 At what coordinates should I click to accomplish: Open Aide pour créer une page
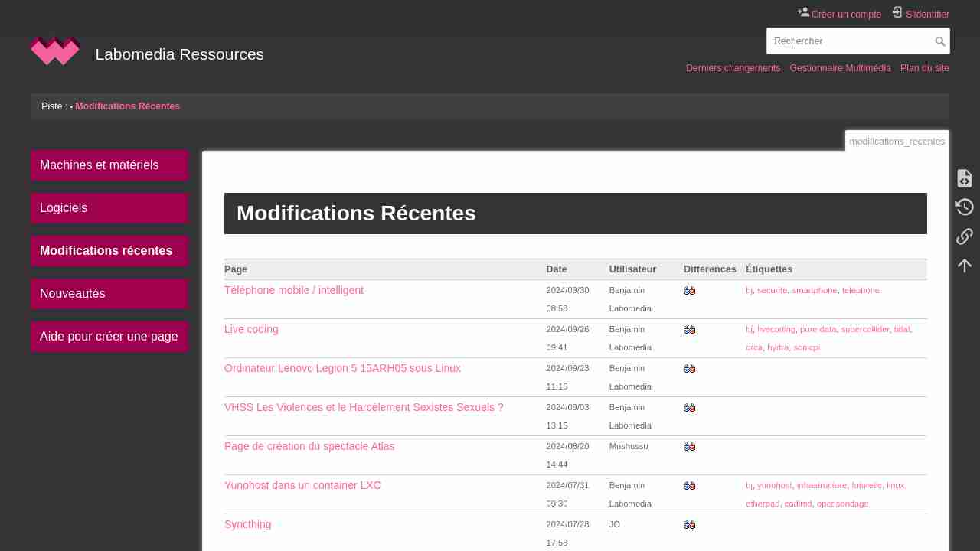tap(109, 337)
